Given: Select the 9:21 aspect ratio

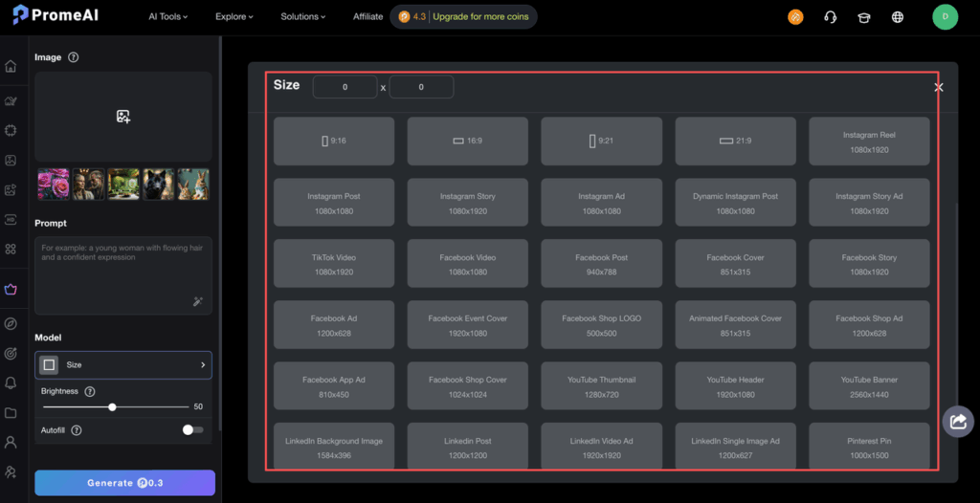Looking at the screenshot, I should pyautogui.click(x=601, y=142).
